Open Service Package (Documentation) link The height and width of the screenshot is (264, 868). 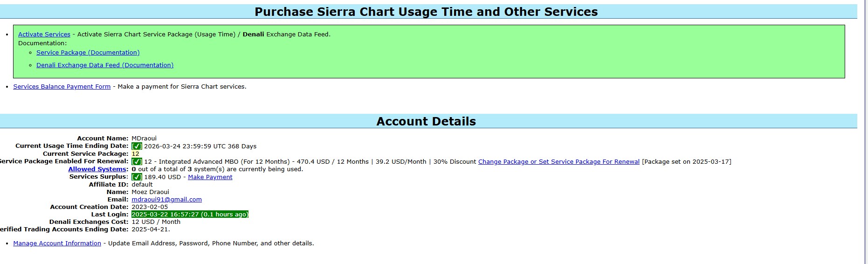pos(88,53)
